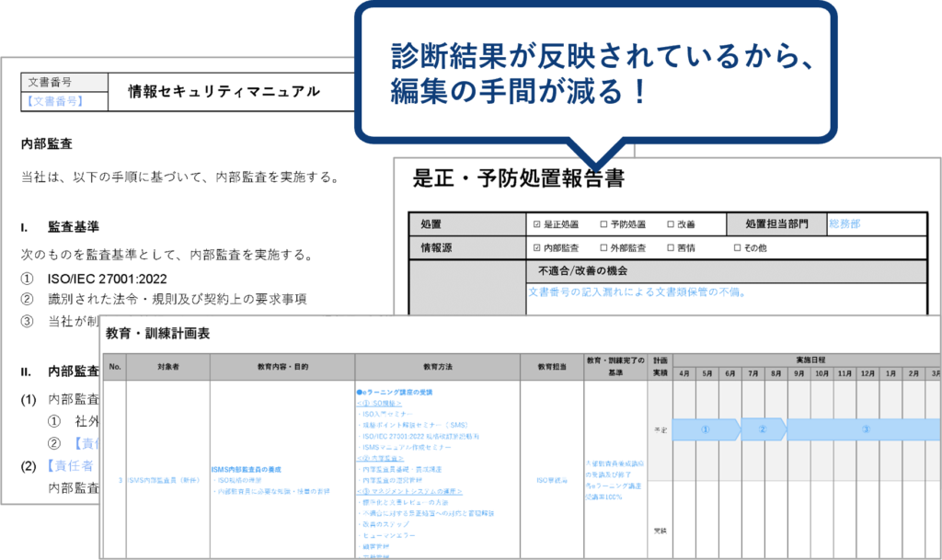The width and height of the screenshot is (942, 560).
Task: Click the 対象者 column header
Action: (168, 367)
